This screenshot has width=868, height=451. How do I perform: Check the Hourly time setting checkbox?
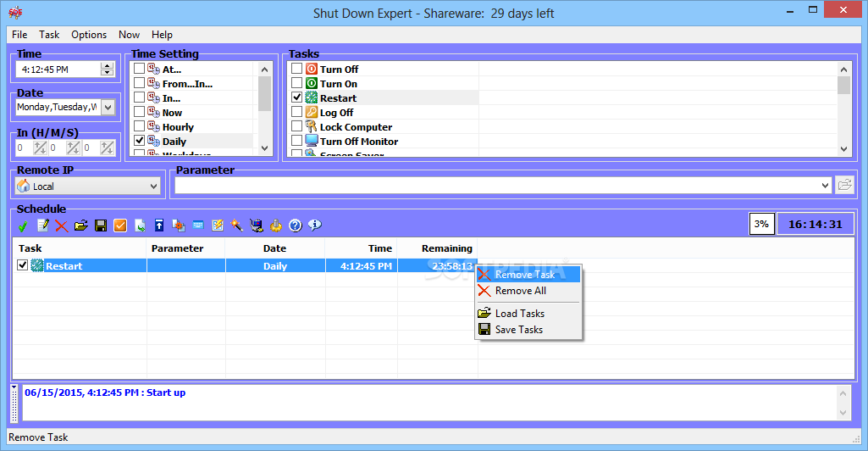pos(140,125)
